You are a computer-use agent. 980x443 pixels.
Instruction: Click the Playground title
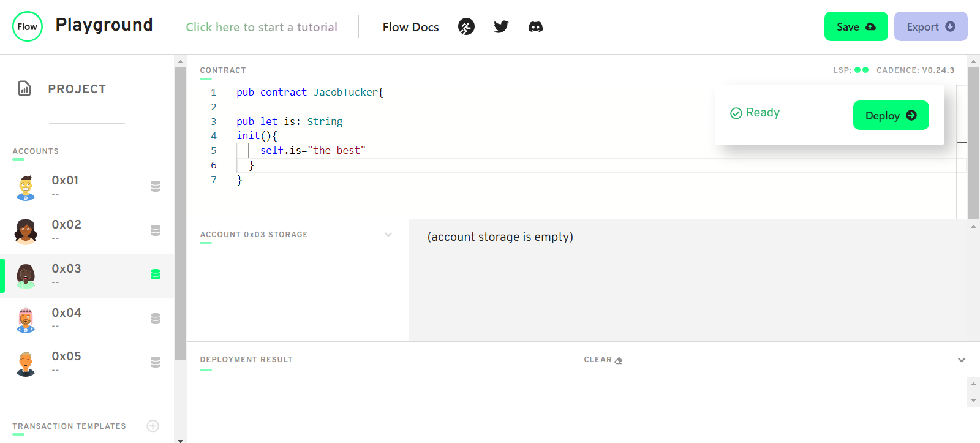click(104, 25)
